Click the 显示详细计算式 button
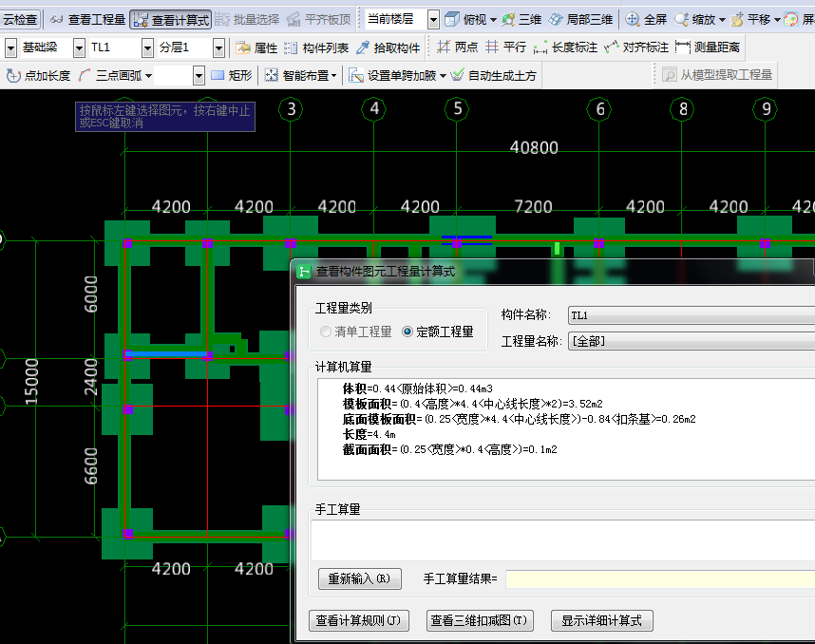The width and height of the screenshot is (815, 644). point(602,620)
